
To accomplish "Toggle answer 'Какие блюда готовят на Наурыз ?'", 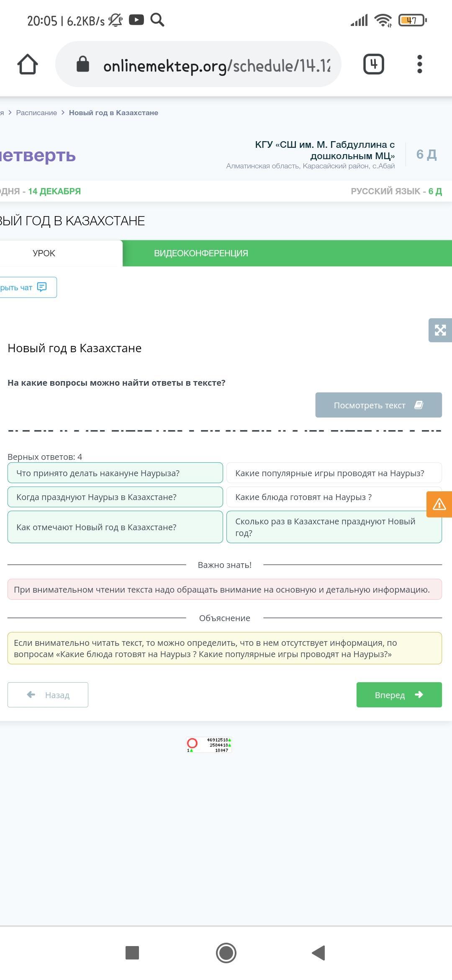I will pos(326,497).
